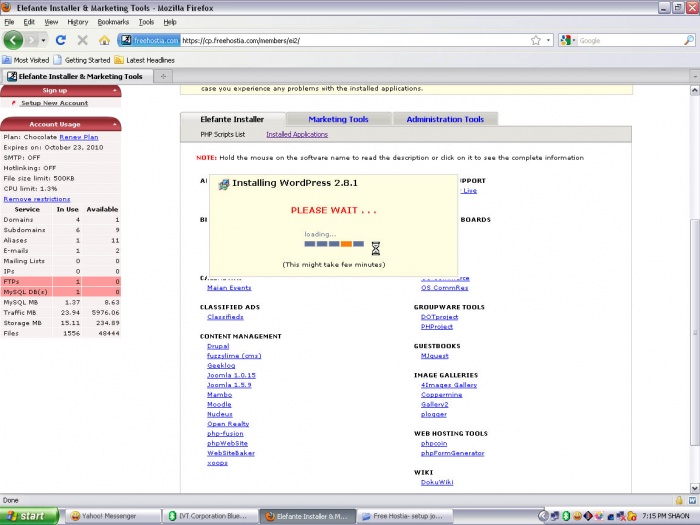Click the Drupal installer link
The width and height of the screenshot is (700, 525).
coord(218,346)
